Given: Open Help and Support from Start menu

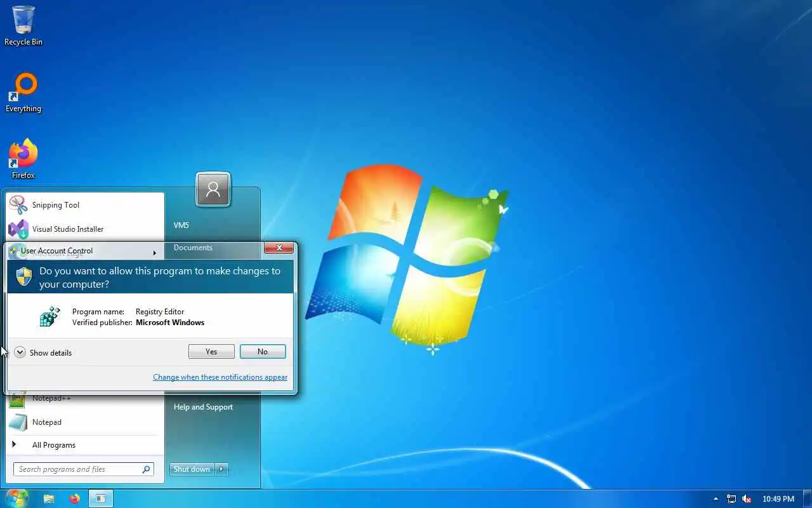Looking at the screenshot, I should (x=204, y=407).
